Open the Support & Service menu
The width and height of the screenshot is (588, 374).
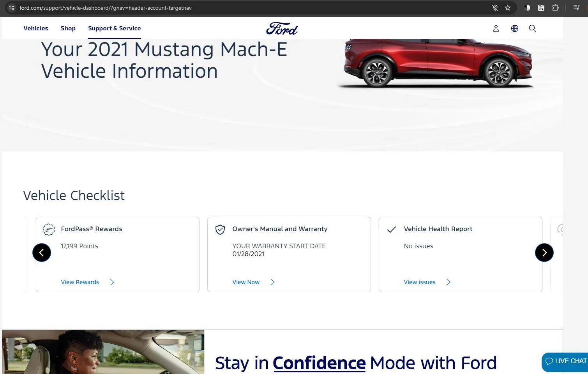115,28
